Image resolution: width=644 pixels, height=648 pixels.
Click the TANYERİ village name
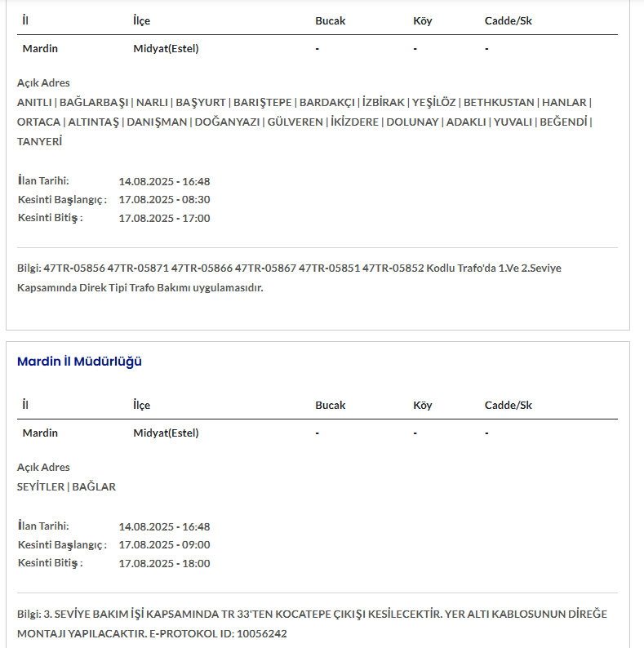point(39,141)
